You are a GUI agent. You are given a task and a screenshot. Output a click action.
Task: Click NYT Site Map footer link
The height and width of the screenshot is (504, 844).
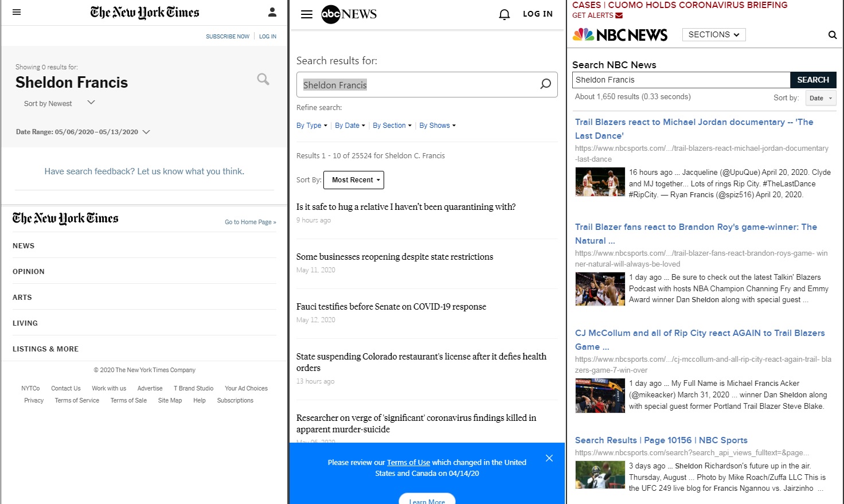pyautogui.click(x=170, y=400)
